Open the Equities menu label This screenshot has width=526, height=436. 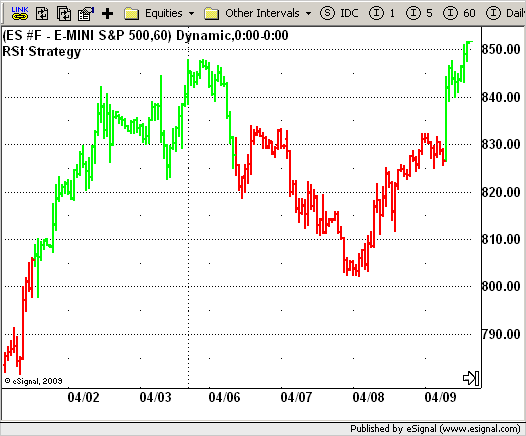[163, 13]
